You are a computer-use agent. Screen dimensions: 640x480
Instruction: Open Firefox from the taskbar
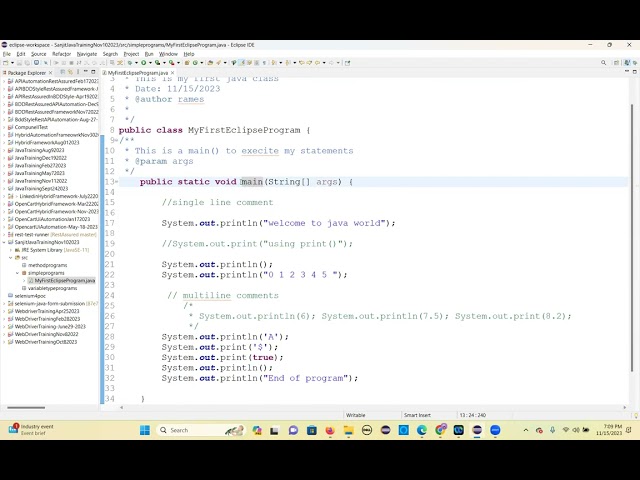pos(330,430)
